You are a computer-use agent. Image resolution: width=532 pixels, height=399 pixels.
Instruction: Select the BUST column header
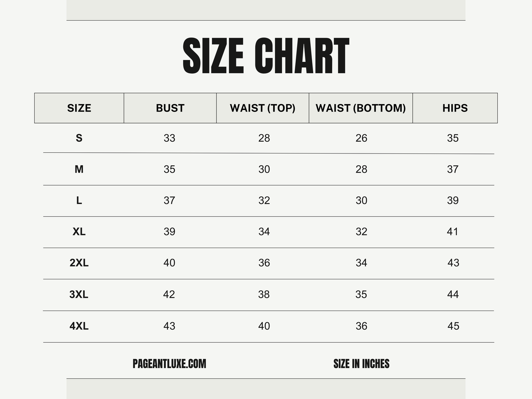(170, 108)
